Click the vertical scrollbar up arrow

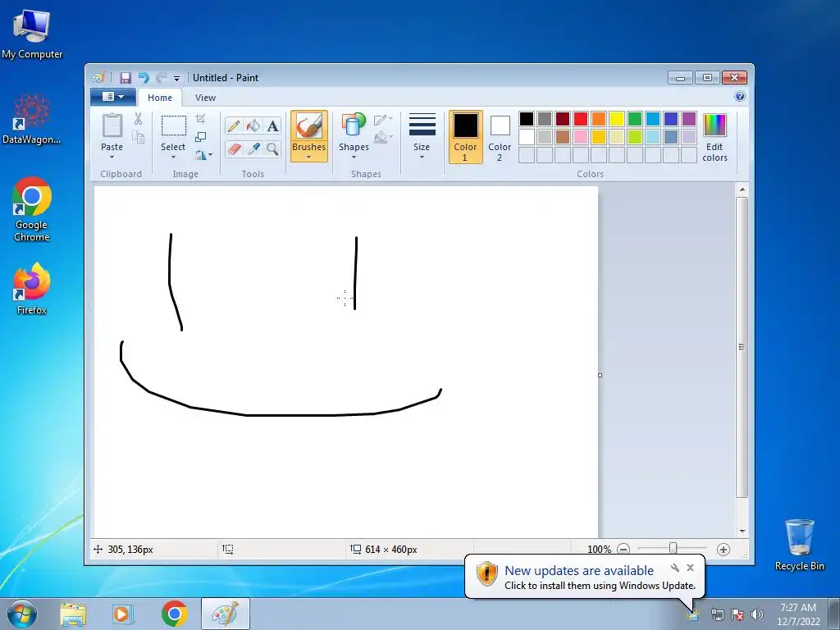[x=742, y=189]
